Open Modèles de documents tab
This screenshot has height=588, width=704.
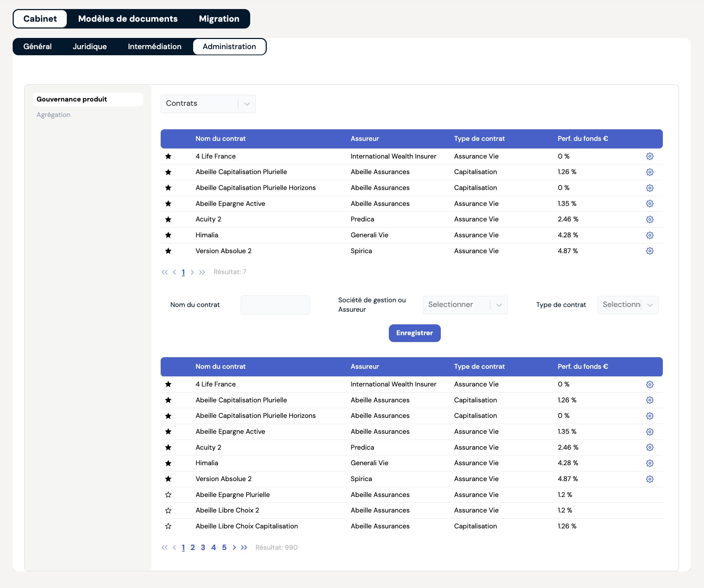point(128,19)
